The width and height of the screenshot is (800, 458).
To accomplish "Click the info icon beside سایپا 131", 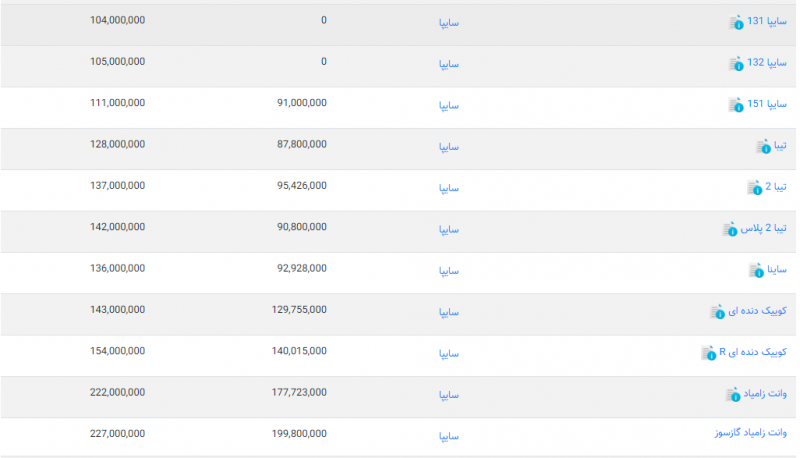I will (x=737, y=22).
